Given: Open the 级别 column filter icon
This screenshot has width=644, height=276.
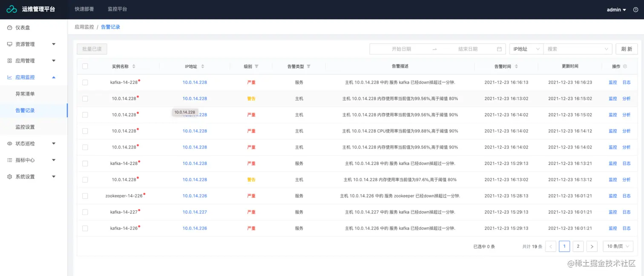Looking at the screenshot, I should (x=256, y=67).
